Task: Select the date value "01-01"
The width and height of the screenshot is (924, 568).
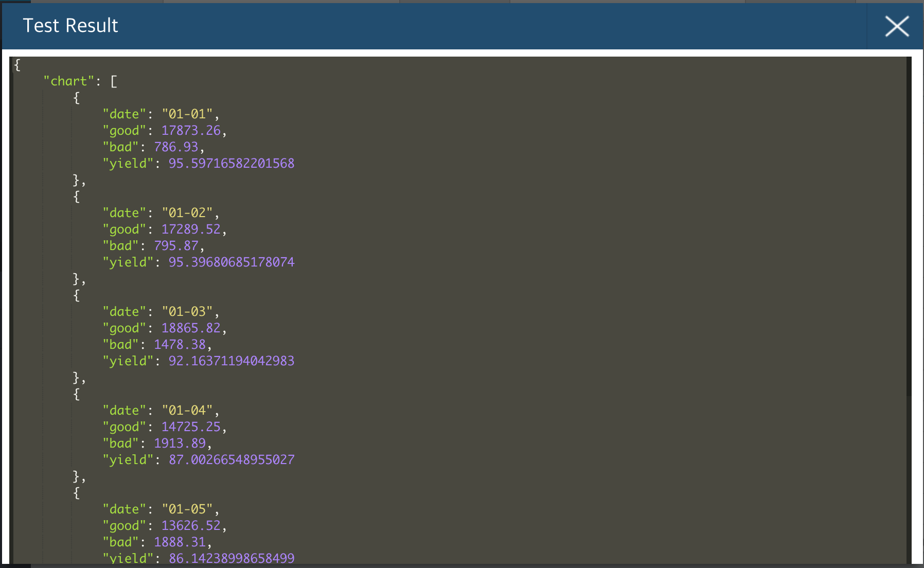Action: tap(187, 114)
